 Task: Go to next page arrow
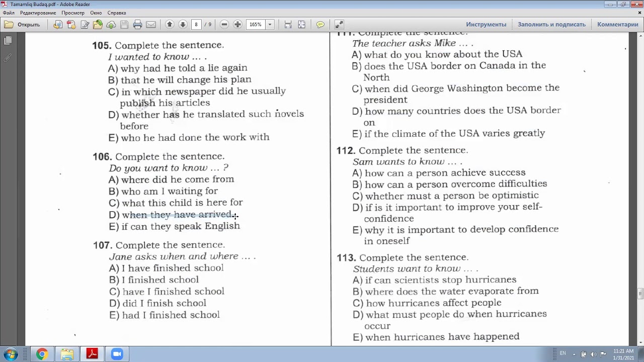(183, 24)
